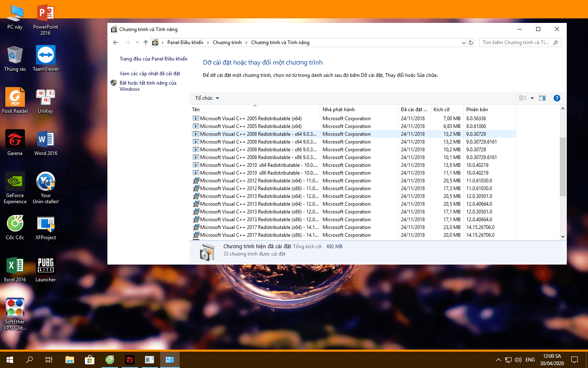The width and height of the screenshot is (588, 368).
Task: Sort by Đã cài đặt column header
Action: pos(414,110)
